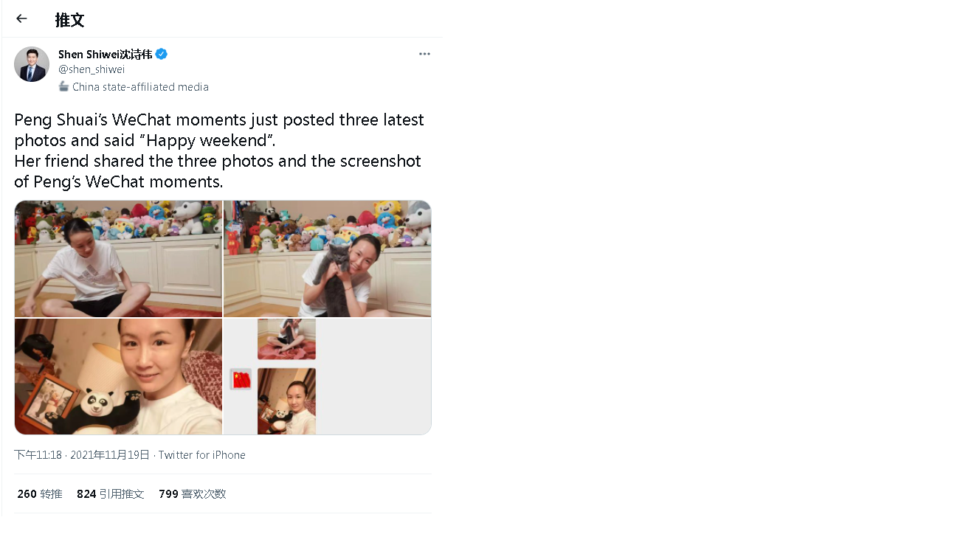Click the state-affiliated media podium icon
The image size is (980, 551).
(63, 86)
